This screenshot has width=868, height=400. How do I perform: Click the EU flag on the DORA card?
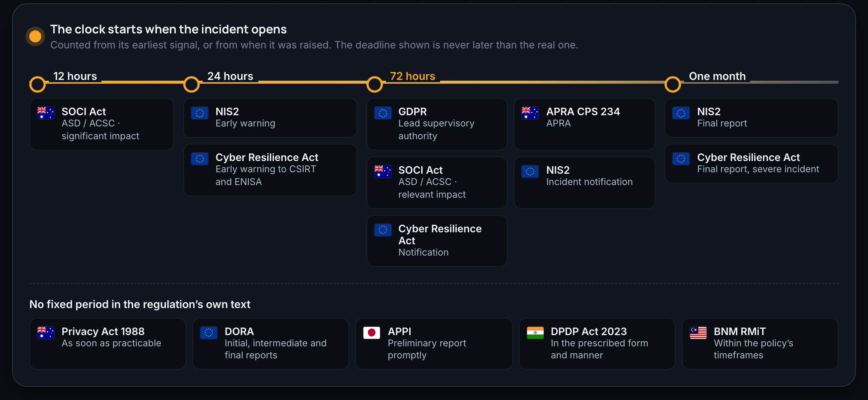pos(209,333)
